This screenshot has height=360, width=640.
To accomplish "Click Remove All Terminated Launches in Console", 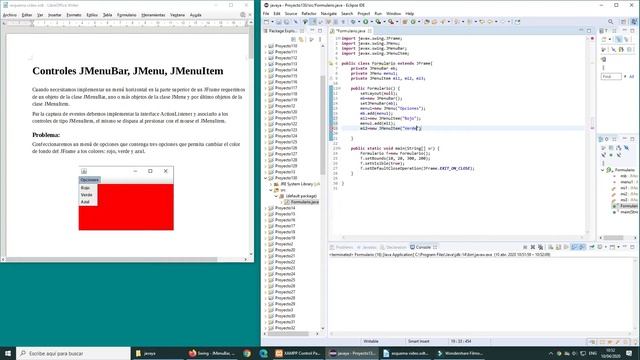I will [540, 247].
